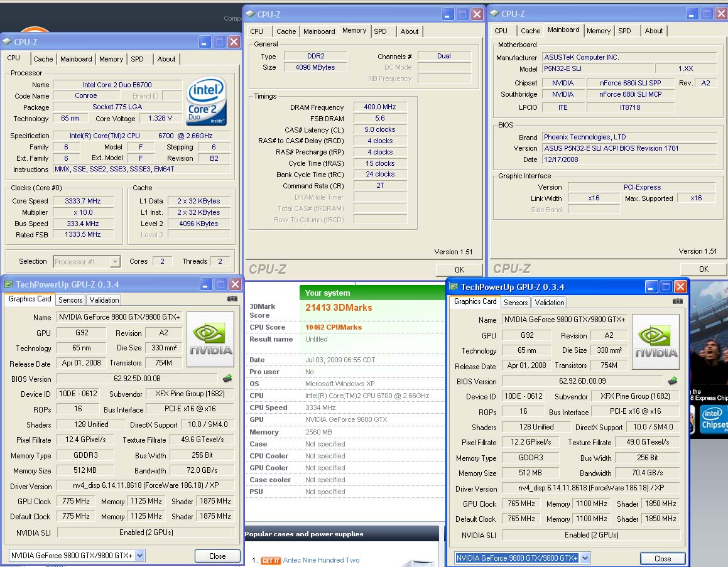Image resolution: width=728 pixels, height=567 pixels.
Task: Open Sensors tab in left GPU-Z
Action: [70, 300]
